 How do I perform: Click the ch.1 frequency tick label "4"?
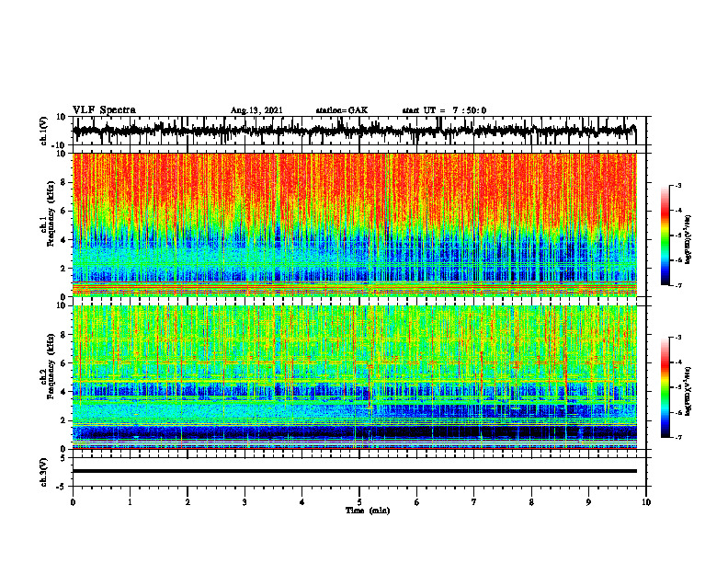click(63, 240)
